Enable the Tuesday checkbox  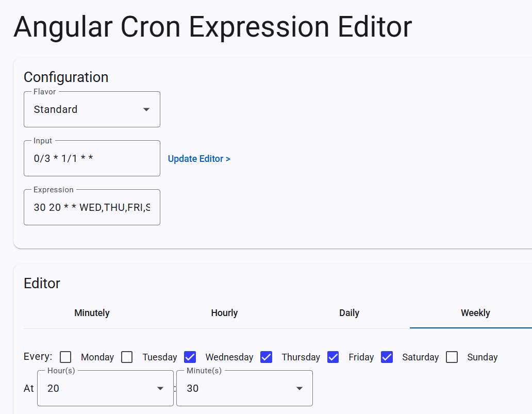(127, 357)
